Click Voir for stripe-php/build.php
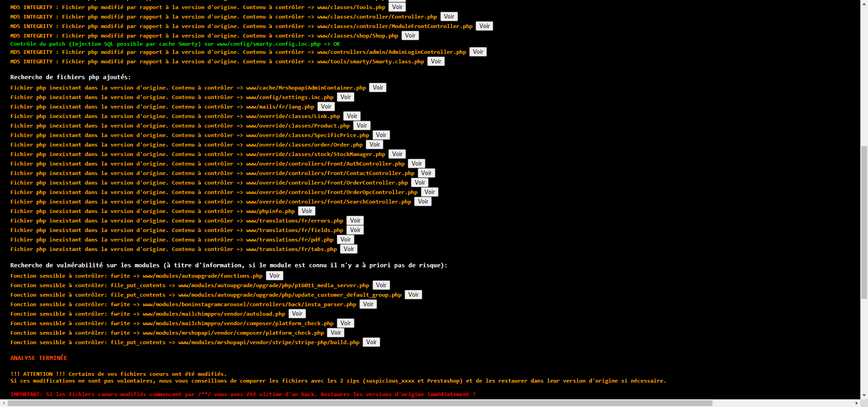868x407 pixels. pos(372,342)
